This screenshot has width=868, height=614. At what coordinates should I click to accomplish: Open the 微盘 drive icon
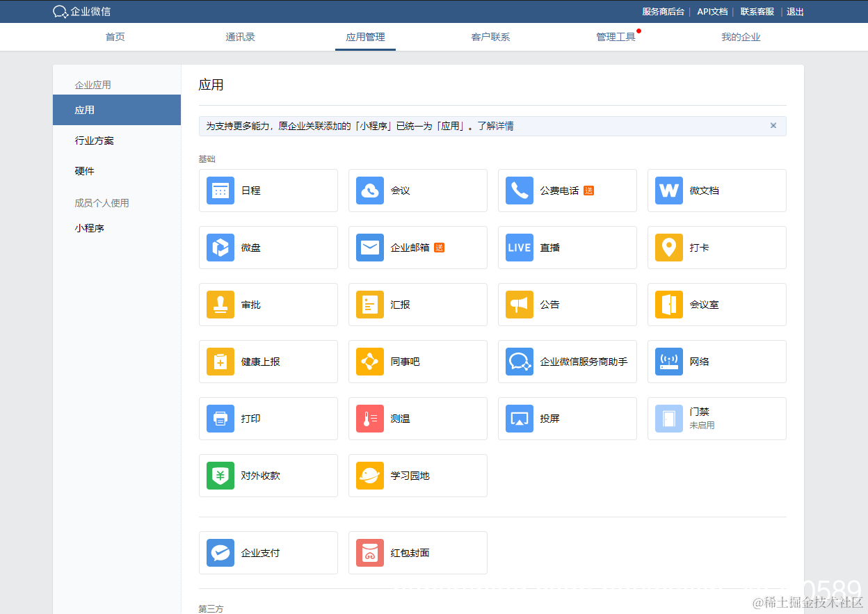(x=220, y=248)
